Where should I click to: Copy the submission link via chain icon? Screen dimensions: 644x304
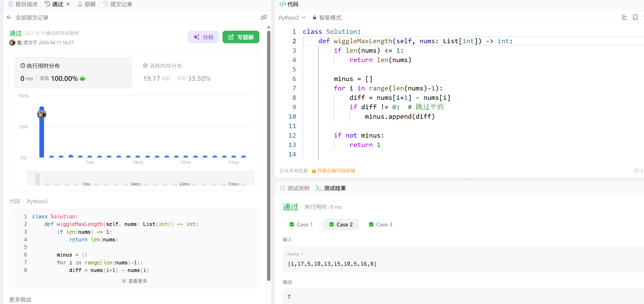point(264,18)
